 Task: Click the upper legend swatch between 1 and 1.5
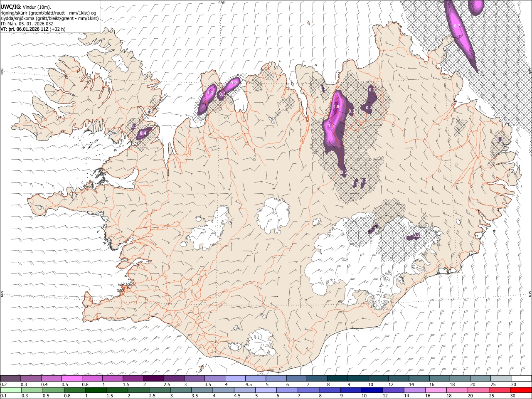tap(113, 378)
